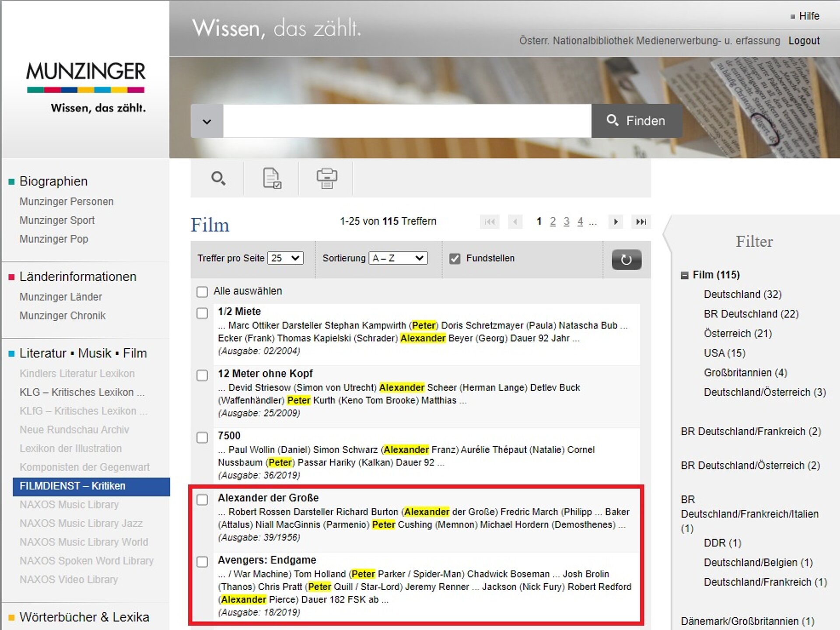Open Länderinformationen section

78,276
